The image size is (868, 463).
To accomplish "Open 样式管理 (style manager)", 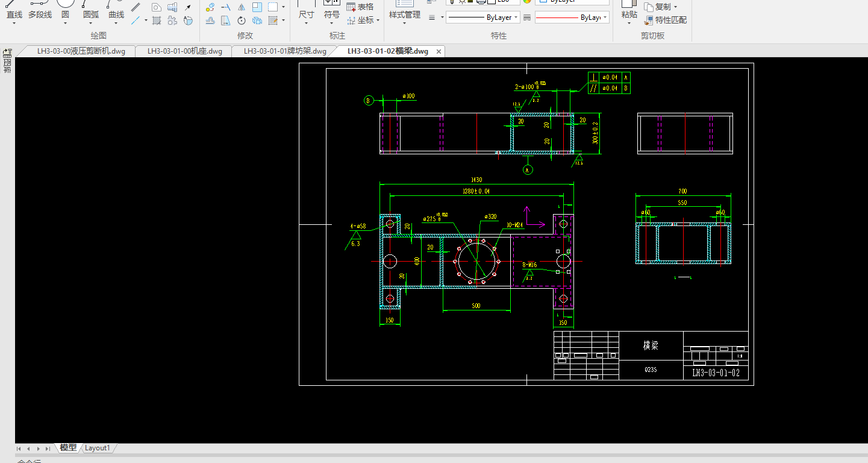I will [x=405, y=11].
